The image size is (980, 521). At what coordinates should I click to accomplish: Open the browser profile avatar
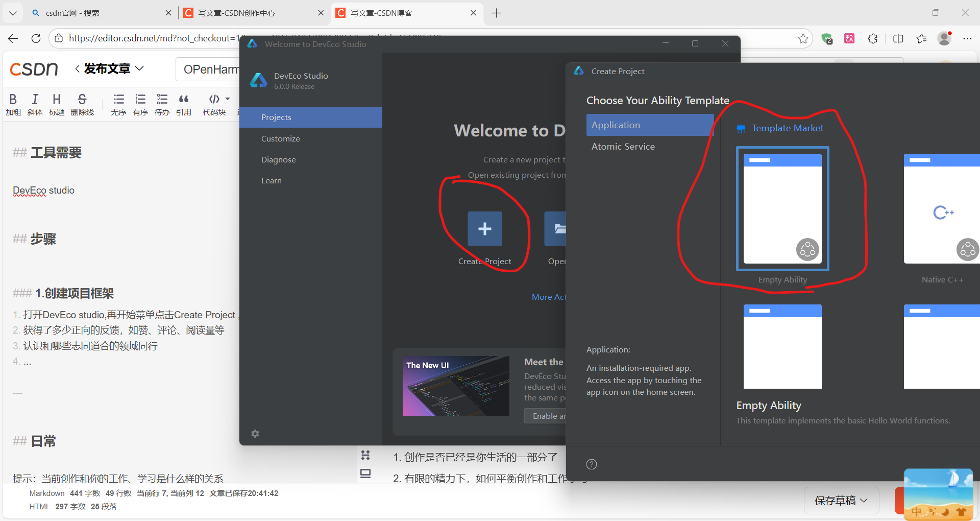[945, 38]
